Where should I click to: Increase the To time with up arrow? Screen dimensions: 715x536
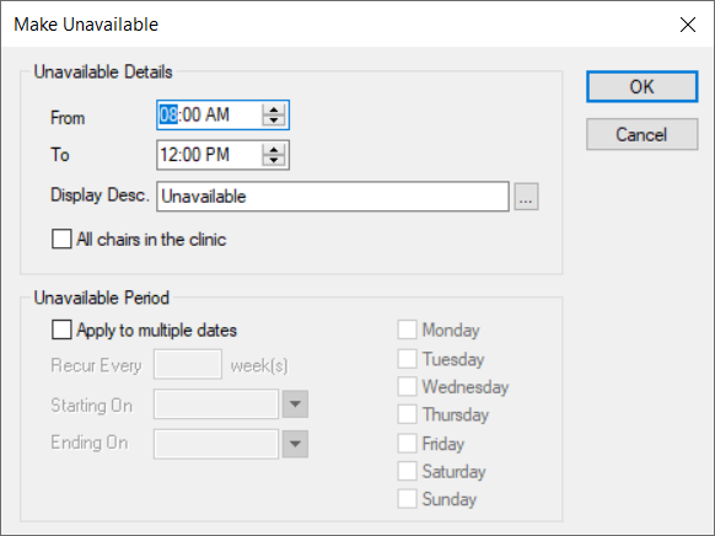(273, 149)
